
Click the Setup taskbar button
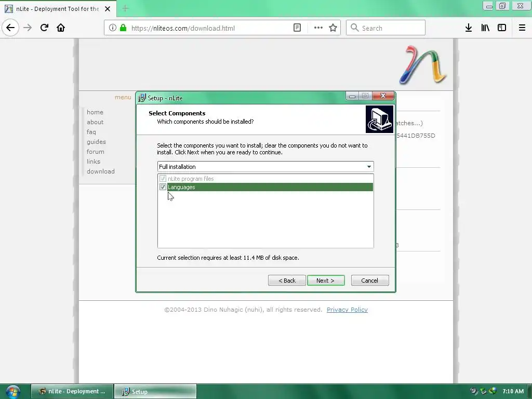click(x=155, y=391)
